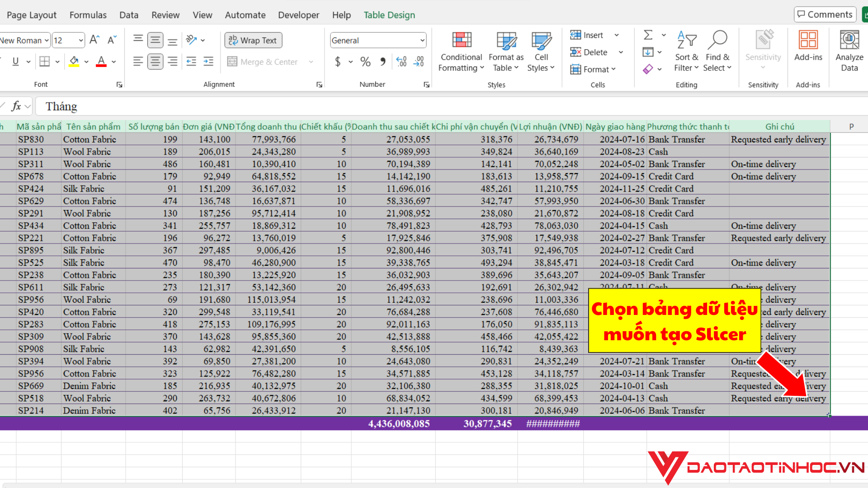Expand the Format menu in Cells group
868x488 pixels.
[x=594, y=69]
